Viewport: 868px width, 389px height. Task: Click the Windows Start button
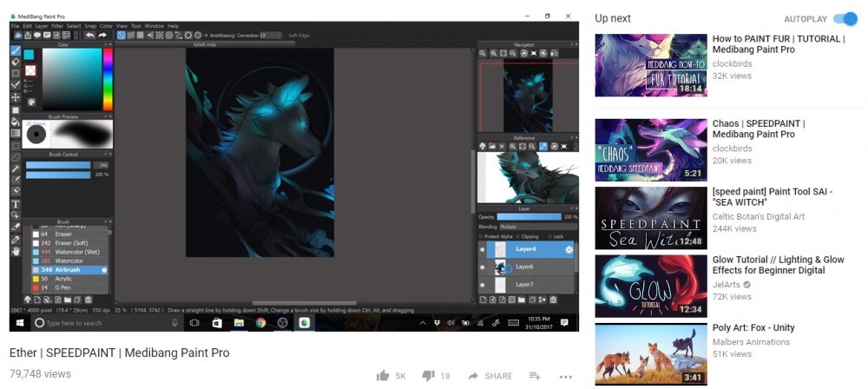[20, 322]
